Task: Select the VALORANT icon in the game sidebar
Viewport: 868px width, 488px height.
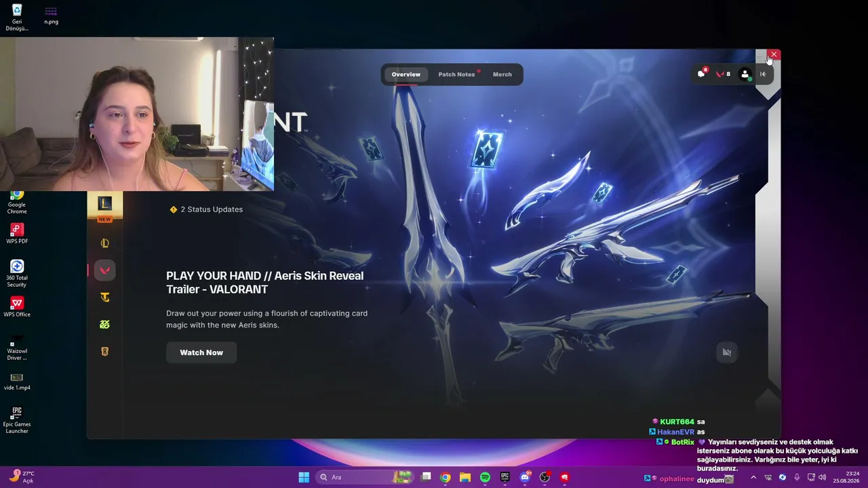Action: click(104, 270)
